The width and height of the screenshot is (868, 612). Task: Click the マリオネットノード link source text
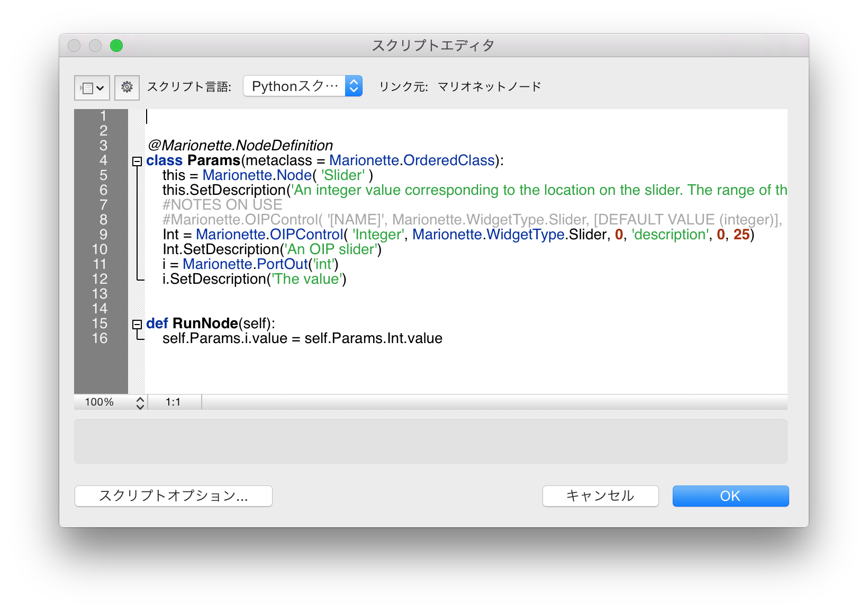(x=490, y=87)
